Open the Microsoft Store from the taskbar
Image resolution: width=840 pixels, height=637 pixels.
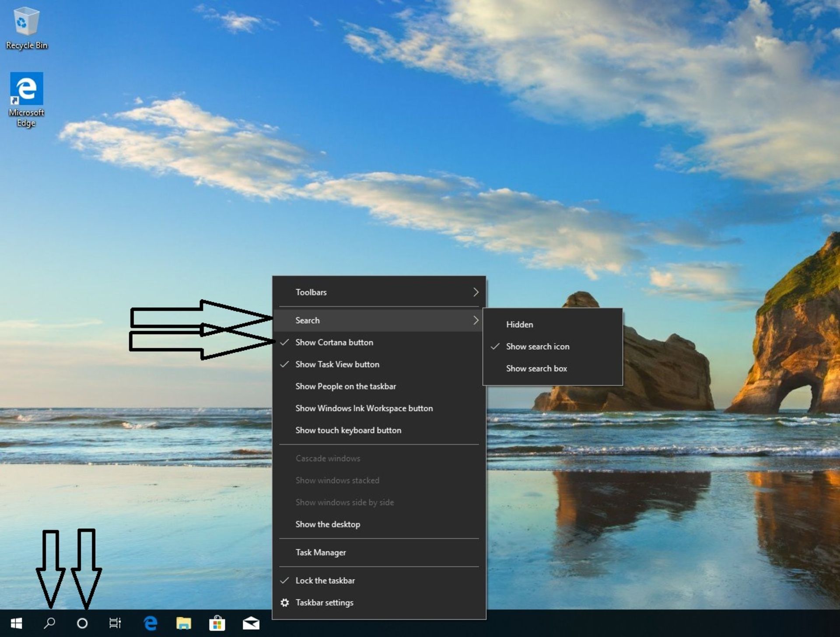click(217, 623)
